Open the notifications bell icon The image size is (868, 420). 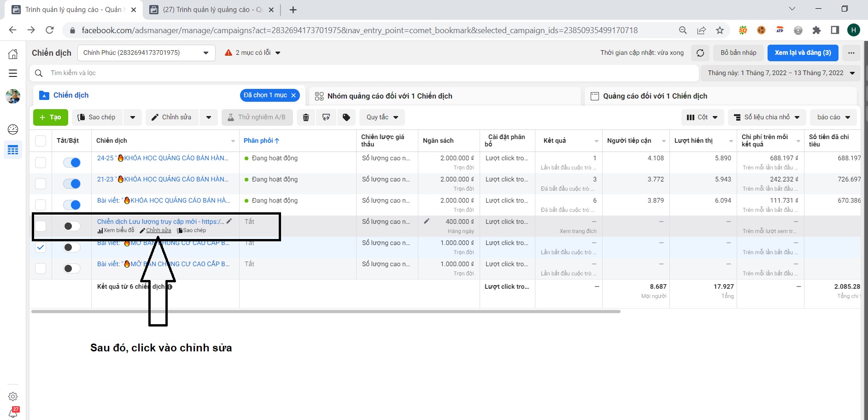(x=13, y=413)
